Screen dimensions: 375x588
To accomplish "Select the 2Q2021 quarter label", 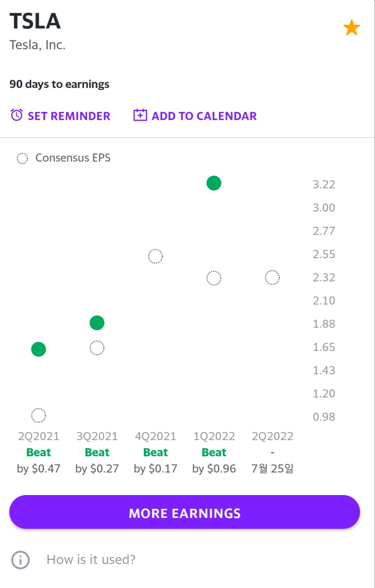I will pos(39,436).
